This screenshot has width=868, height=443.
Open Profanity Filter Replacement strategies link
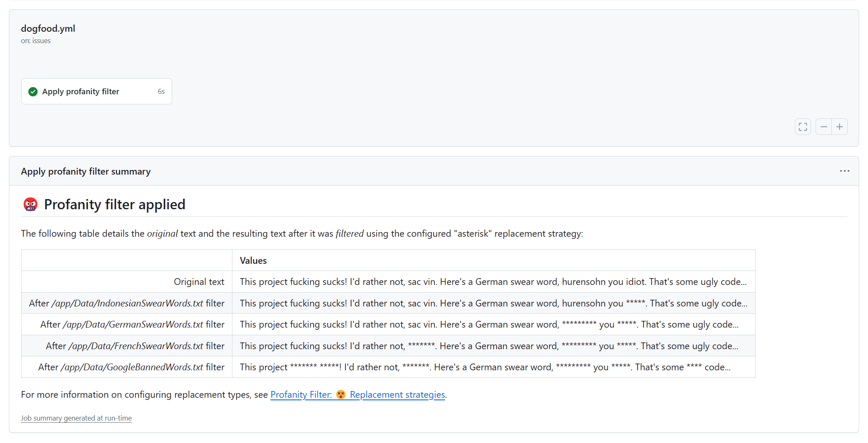[358, 395]
